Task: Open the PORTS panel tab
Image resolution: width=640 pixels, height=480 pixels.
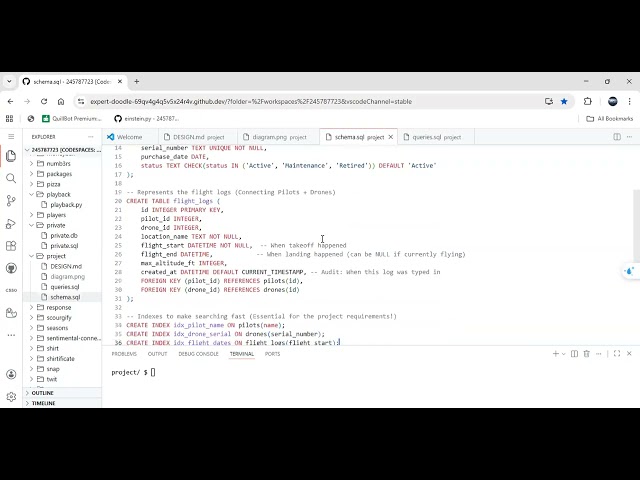Action: click(x=272, y=353)
